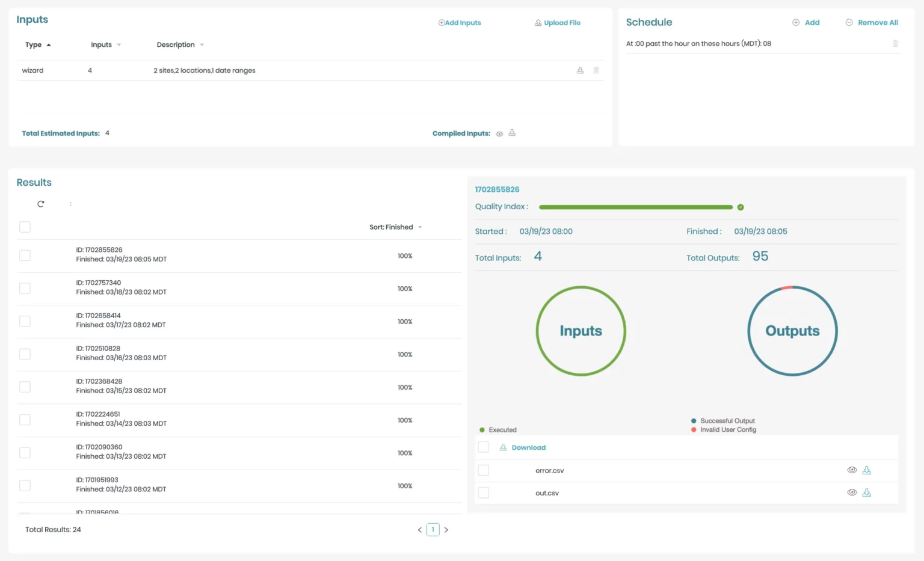Download the error.csv file
Image resolution: width=924 pixels, height=561 pixels.
[x=867, y=470]
